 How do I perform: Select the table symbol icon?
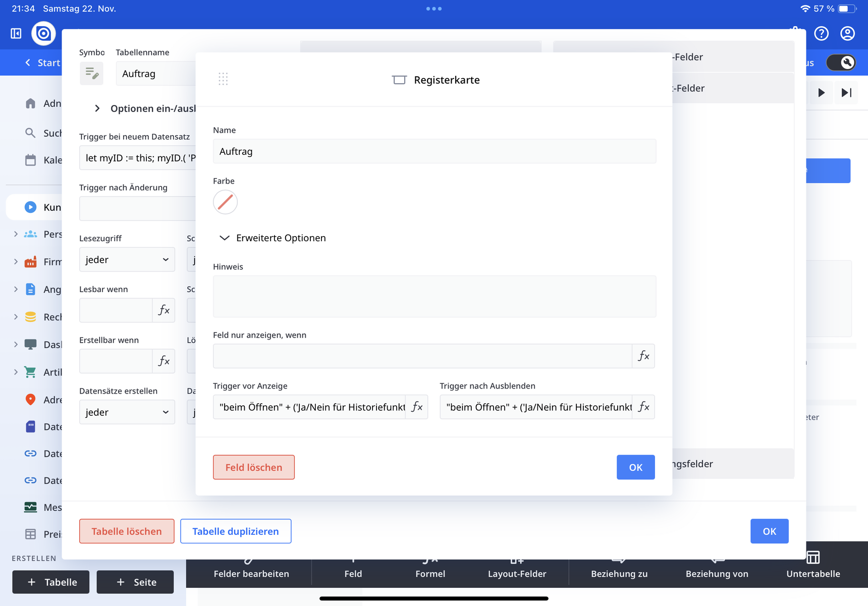point(91,73)
